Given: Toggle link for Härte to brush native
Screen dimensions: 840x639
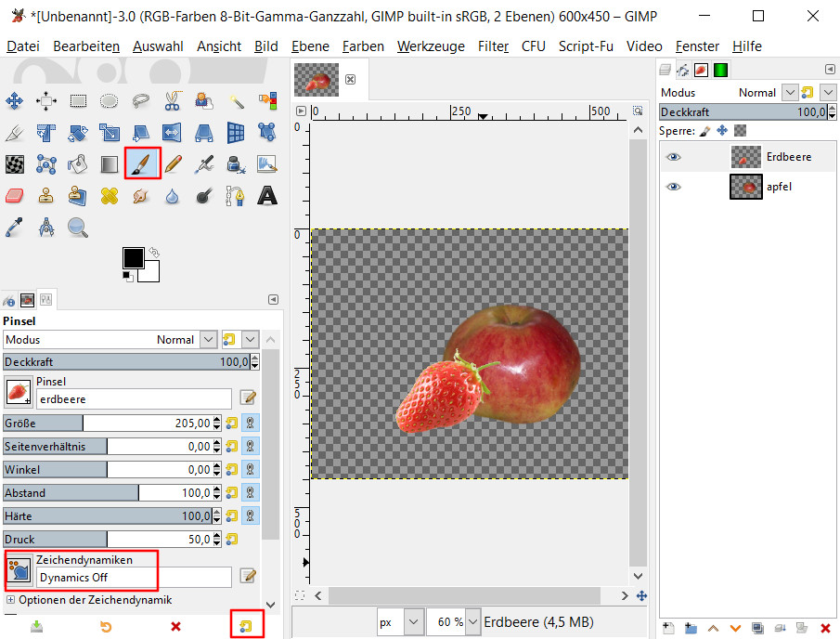Looking at the screenshot, I should click(x=251, y=515).
